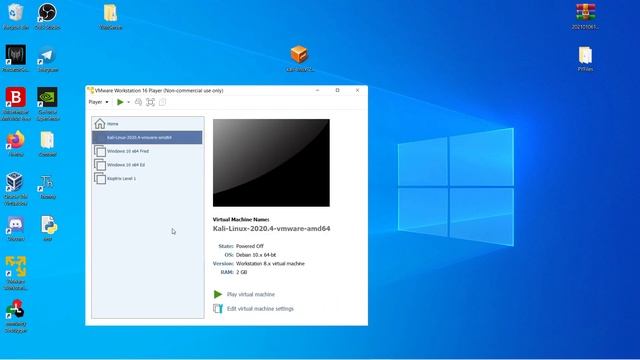Screen dimensions: 640x360
Task: Select the Firefox desktop icon
Action: (16, 144)
